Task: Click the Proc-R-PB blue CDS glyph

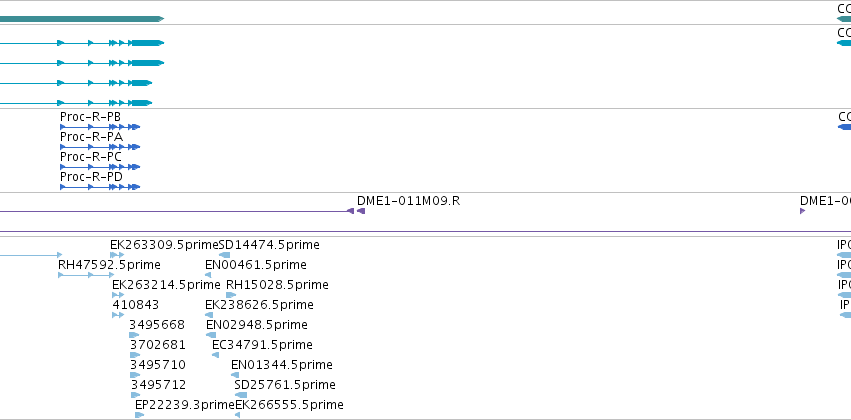Action: tap(100, 127)
